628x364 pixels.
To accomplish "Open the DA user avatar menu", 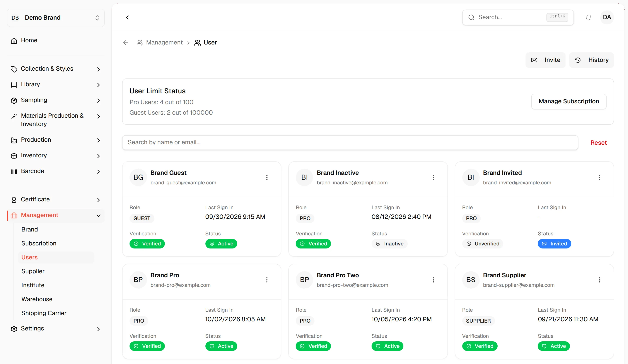I will point(607,17).
